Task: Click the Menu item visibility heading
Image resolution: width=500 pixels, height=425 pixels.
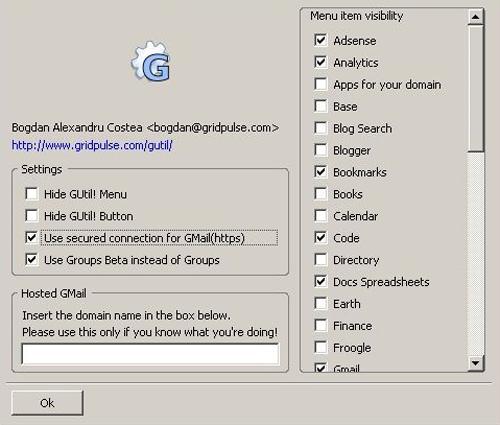Action: (x=356, y=16)
